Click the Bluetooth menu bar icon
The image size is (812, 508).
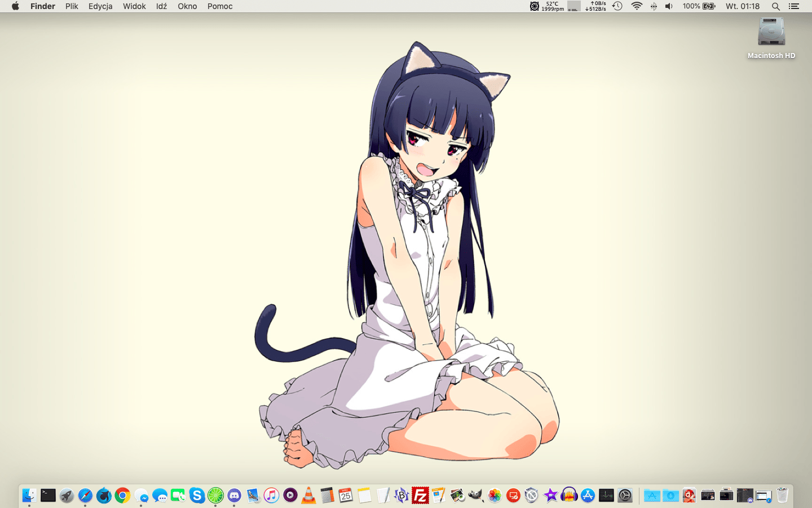tap(654, 6)
